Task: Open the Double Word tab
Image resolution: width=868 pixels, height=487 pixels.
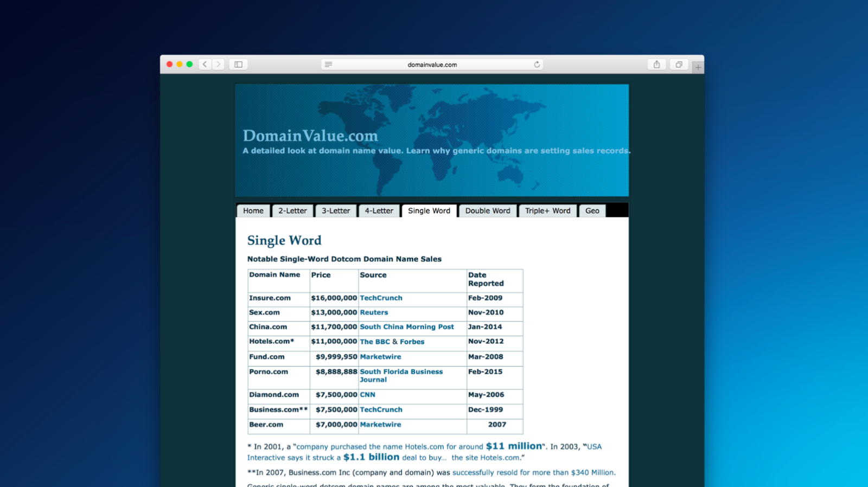Action: [x=488, y=210]
